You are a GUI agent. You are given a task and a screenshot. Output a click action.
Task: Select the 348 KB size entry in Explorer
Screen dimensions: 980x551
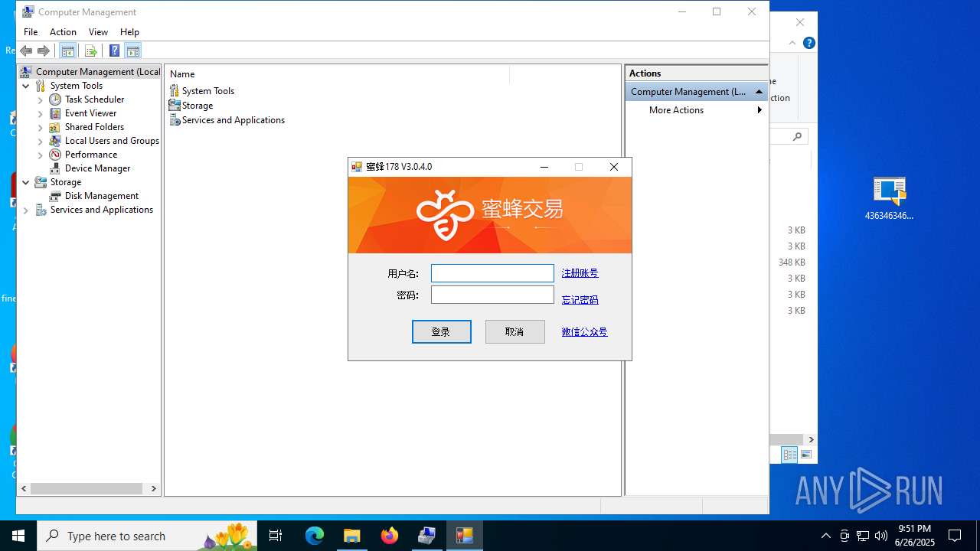pyautogui.click(x=792, y=262)
